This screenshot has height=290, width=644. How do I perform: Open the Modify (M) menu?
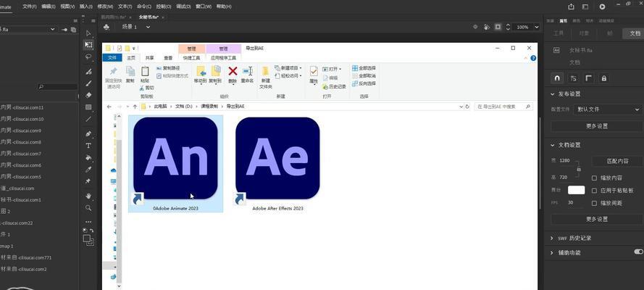point(105,7)
